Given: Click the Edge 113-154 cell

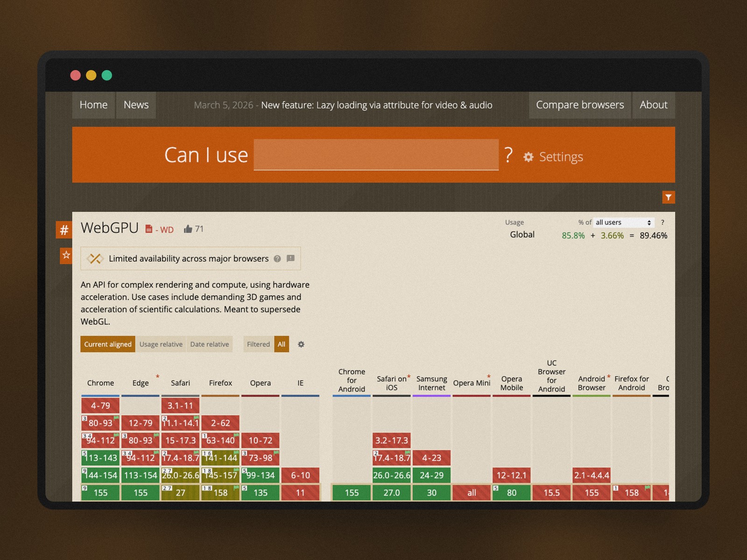Looking at the screenshot, I should (x=141, y=475).
